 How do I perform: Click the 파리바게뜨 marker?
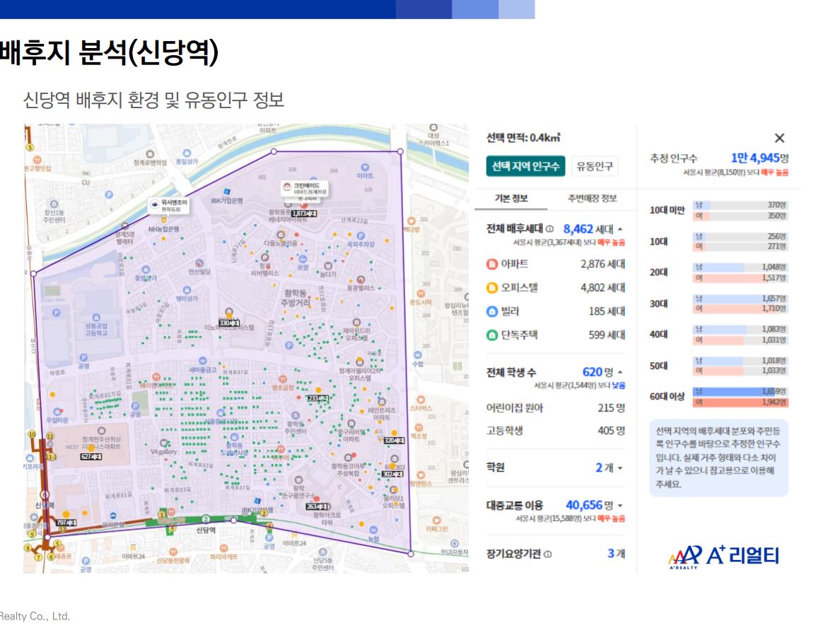223,549
